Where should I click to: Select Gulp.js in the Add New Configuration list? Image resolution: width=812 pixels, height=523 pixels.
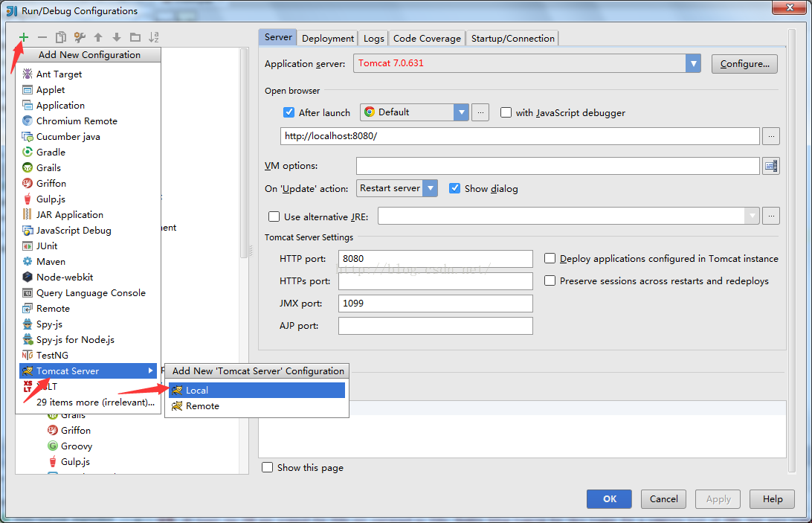(88, 199)
